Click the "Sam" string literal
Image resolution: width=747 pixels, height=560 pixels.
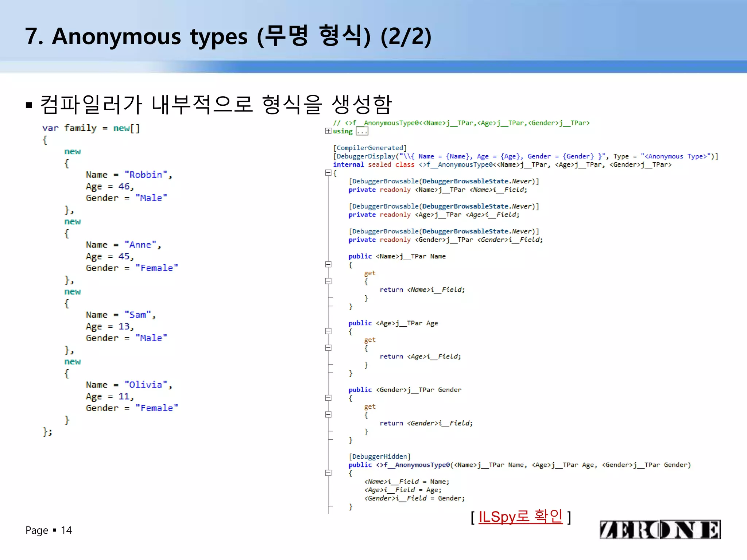point(138,315)
